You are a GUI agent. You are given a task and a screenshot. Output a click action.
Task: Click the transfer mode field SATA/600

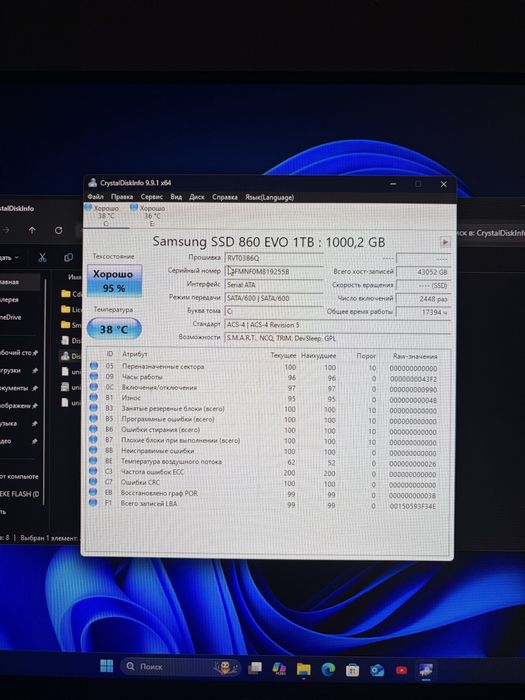point(274,298)
